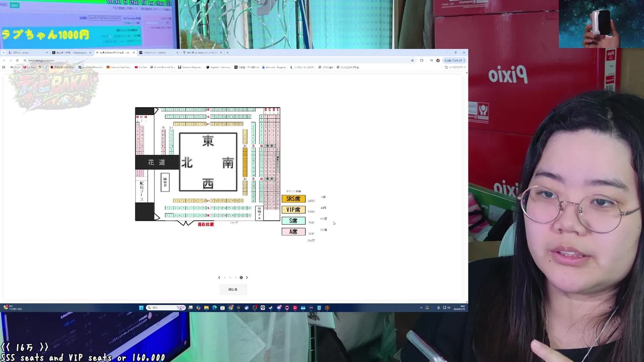Bookmark this page with the star icon
This screenshot has height=362, width=644.
413,60
